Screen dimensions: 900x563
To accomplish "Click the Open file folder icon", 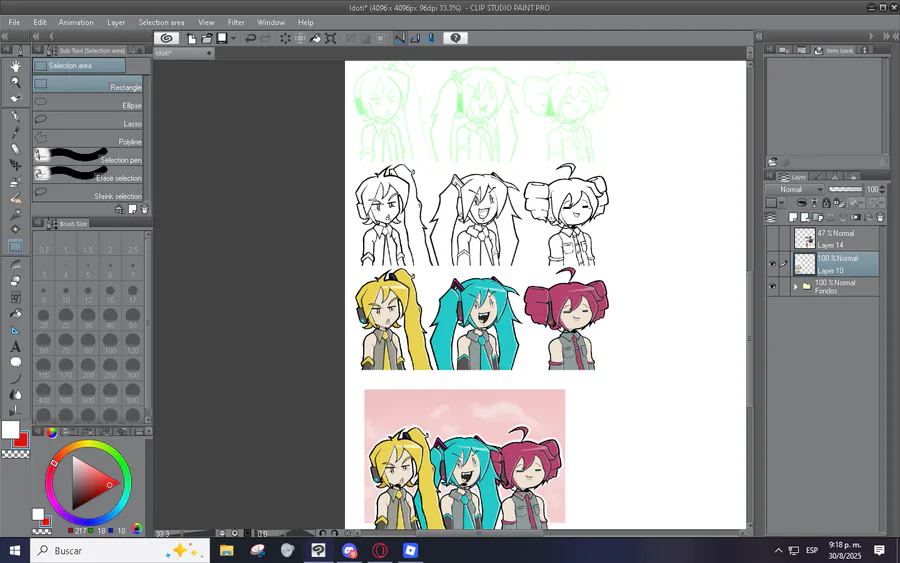I will (x=207, y=38).
